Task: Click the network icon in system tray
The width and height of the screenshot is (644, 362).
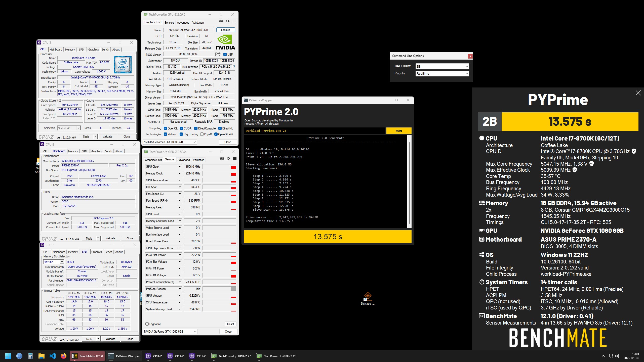Action: (611, 356)
